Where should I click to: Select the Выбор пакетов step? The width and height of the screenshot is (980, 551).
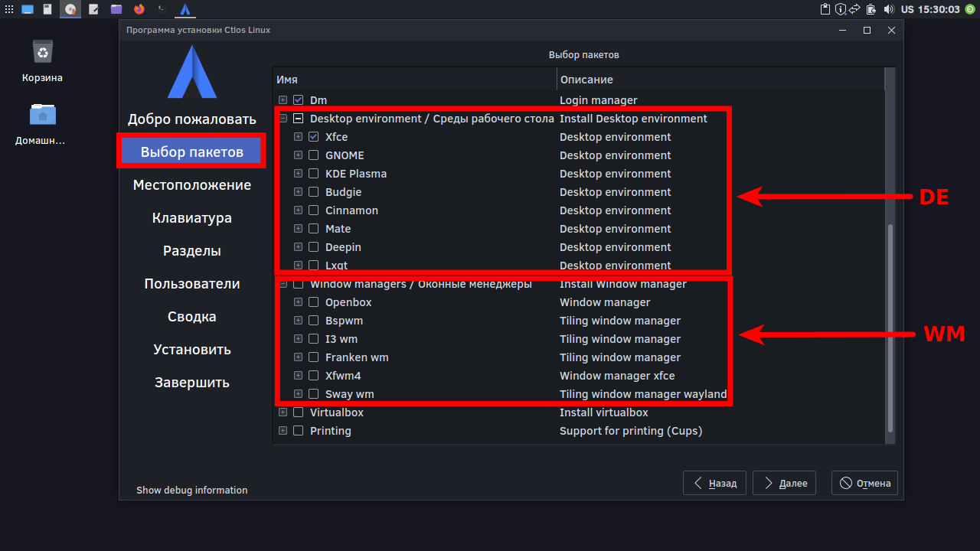pos(192,152)
